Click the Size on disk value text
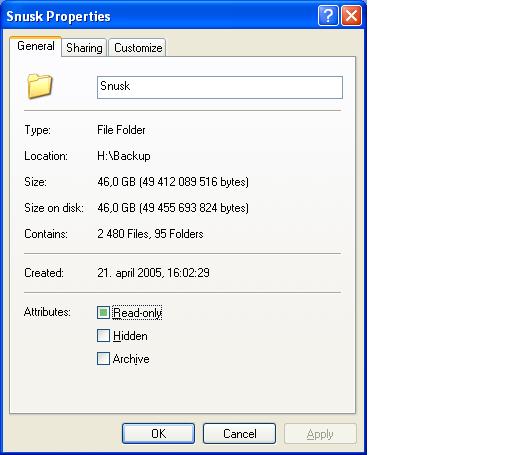512x455 pixels. pyautogui.click(x=173, y=208)
